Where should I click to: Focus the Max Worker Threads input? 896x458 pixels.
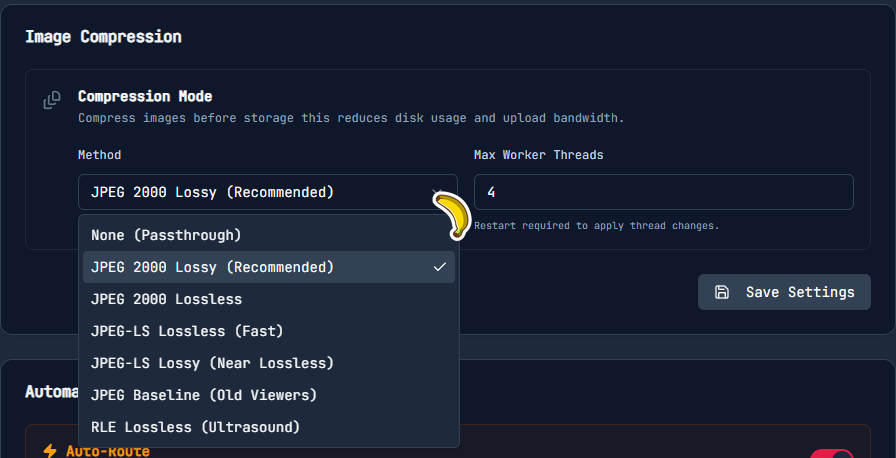(x=663, y=192)
